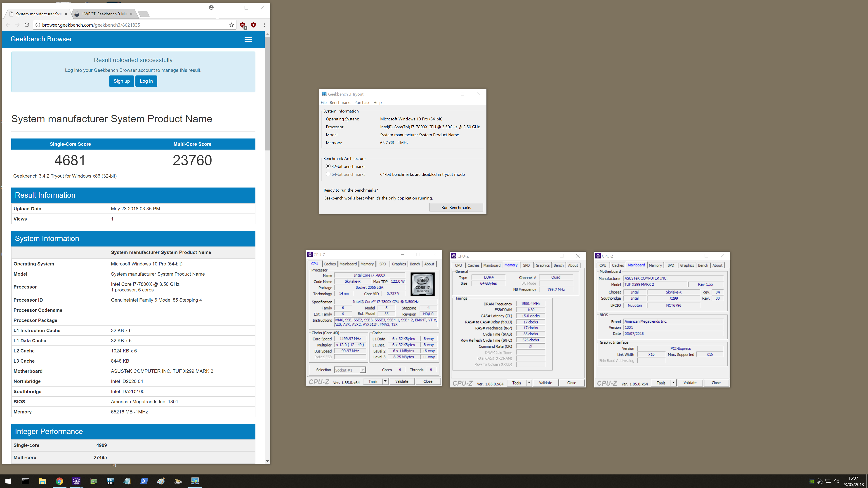Image resolution: width=868 pixels, height=488 pixels.
Task: Open Caches tab in CPU-Z showing CPU tab
Action: pyautogui.click(x=330, y=264)
